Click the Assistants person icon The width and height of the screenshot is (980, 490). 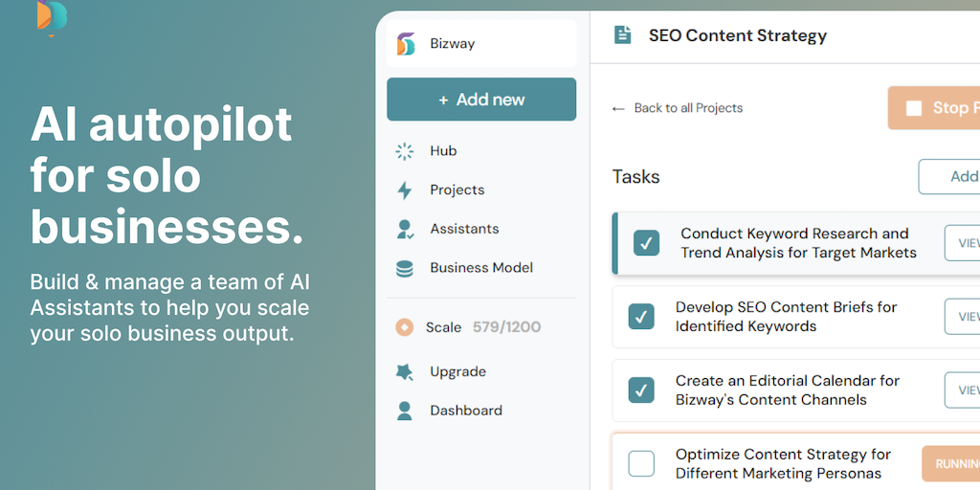[x=405, y=230]
